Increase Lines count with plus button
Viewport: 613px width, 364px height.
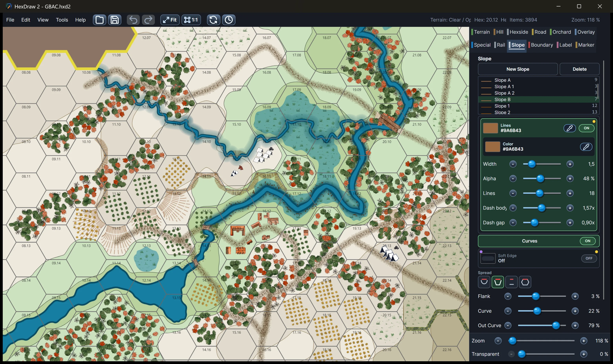click(570, 193)
